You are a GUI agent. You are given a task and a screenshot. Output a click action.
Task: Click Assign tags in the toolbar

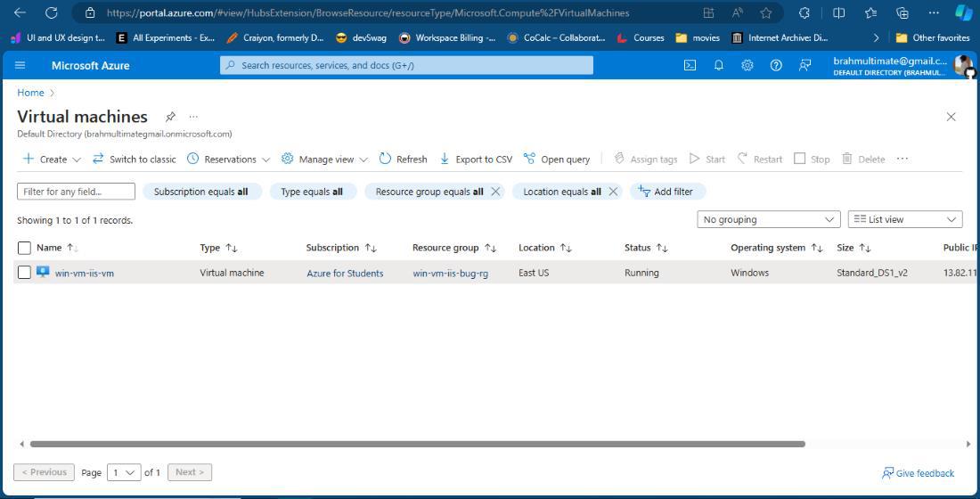[x=646, y=160]
